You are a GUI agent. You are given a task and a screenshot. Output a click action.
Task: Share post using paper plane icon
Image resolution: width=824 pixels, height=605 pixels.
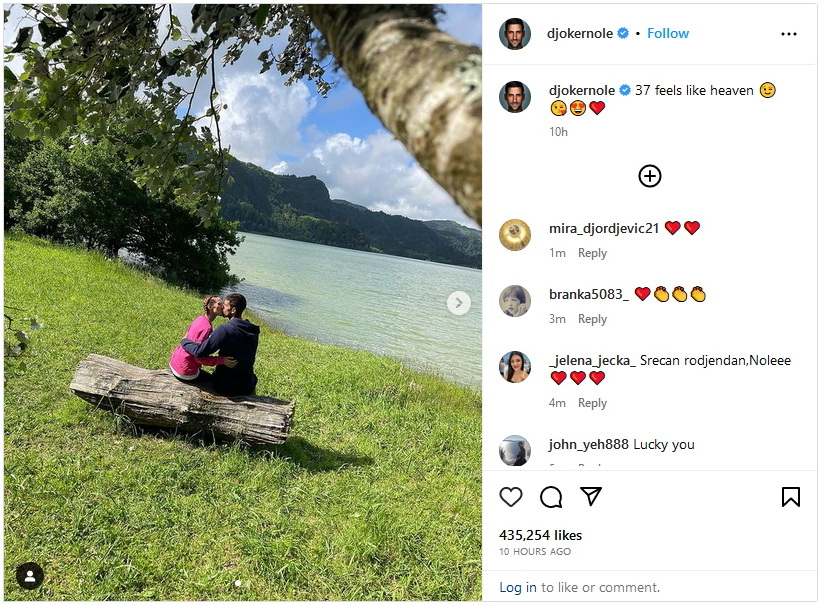pos(591,496)
